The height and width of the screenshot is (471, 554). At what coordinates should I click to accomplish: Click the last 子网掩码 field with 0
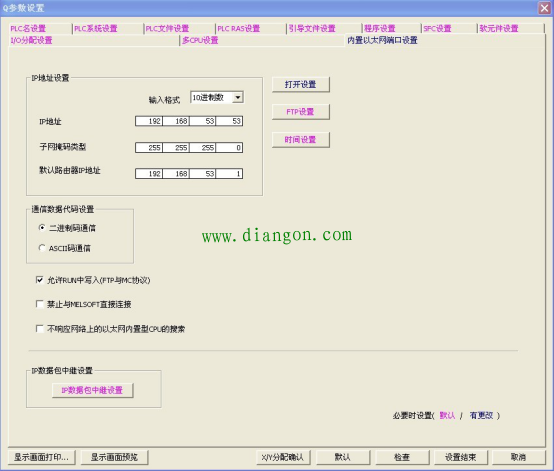point(229,148)
